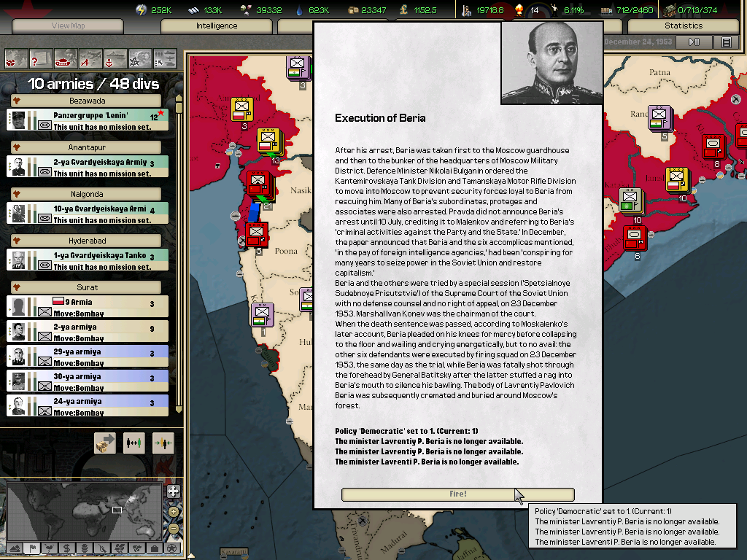Switch to the Intelligence tab
Image resolution: width=747 pixels, height=560 pixels.
[x=217, y=26]
